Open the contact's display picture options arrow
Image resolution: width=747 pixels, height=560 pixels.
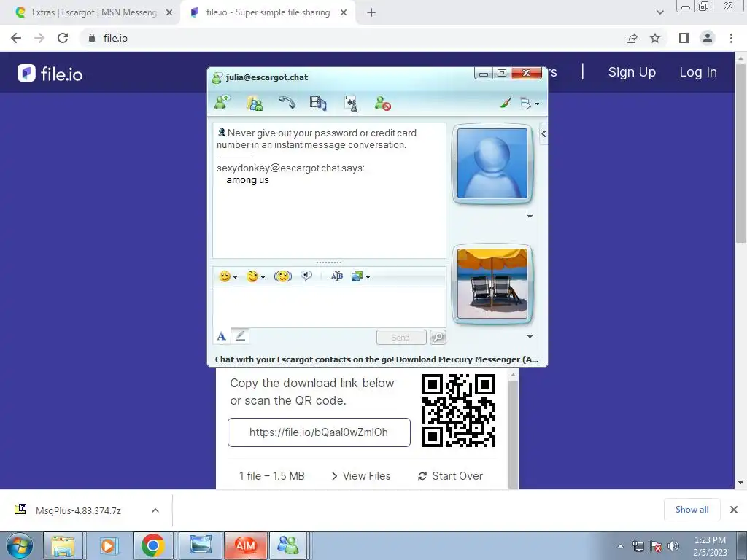[x=530, y=216]
